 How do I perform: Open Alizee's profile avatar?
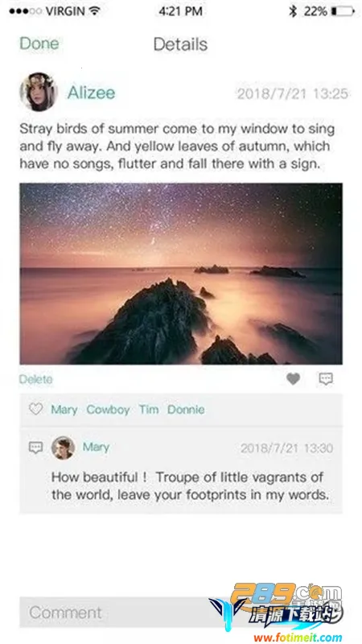[39, 92]
